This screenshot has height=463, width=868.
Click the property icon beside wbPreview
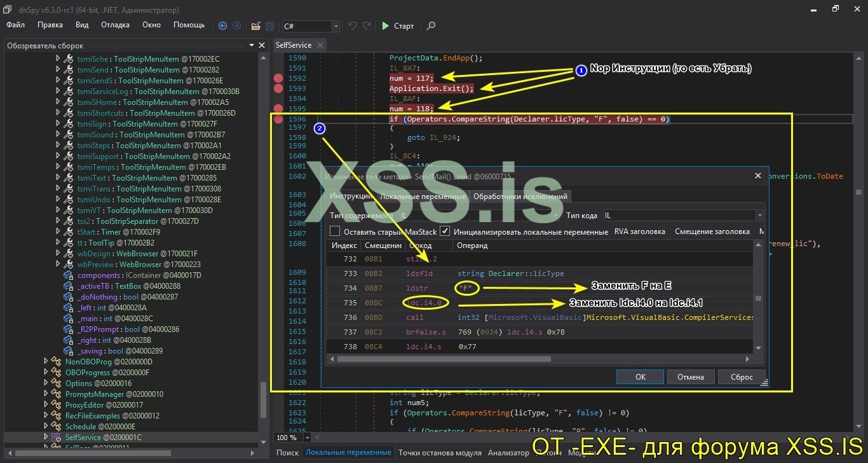click(x=69, y=265)
